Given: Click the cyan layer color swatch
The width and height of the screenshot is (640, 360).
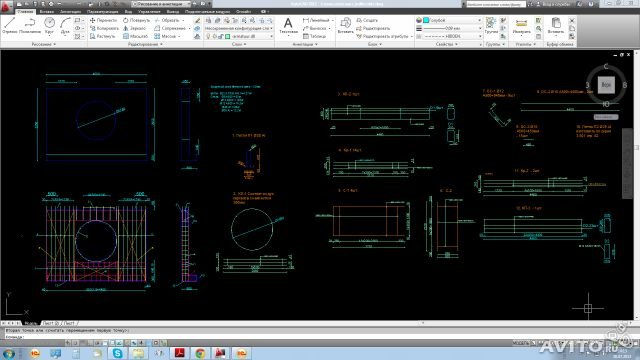Looking at the screenshot, I should click(228, 36).
